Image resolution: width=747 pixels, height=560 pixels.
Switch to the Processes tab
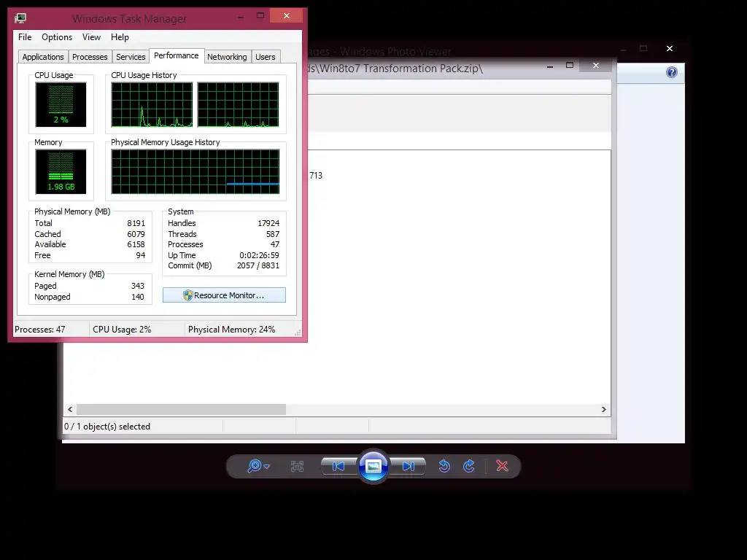[x=90, y=57]
